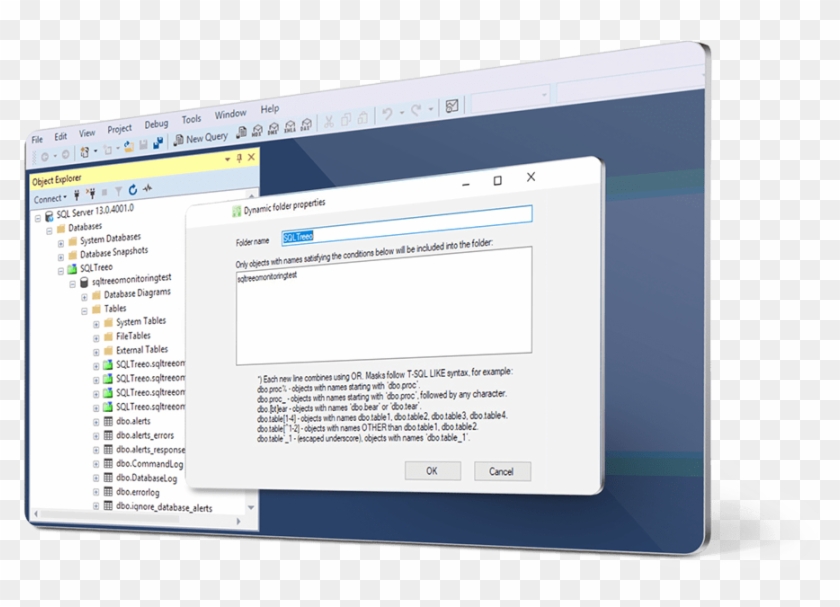Viewport: 840px width, 607px height.
Task: Open the Connect dropdown in Object Explorer
Action: pyautogui.click(x=50, y=197)
